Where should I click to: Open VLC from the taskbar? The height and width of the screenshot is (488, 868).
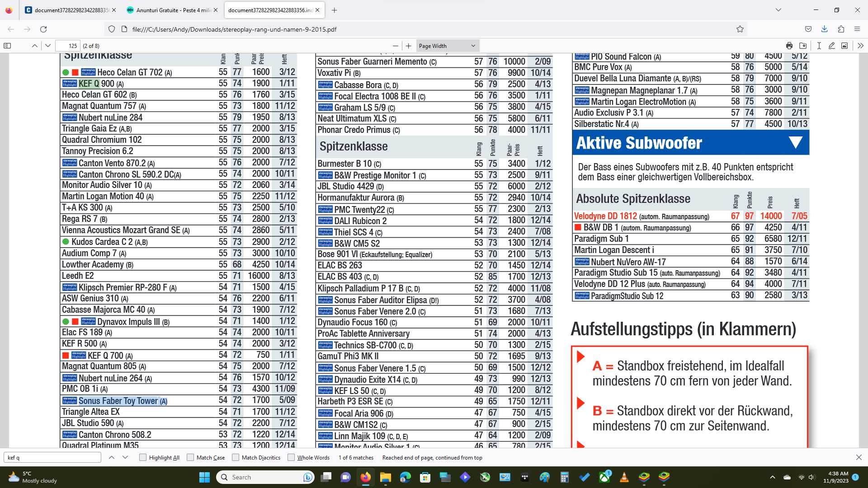(x=624, y=477)
